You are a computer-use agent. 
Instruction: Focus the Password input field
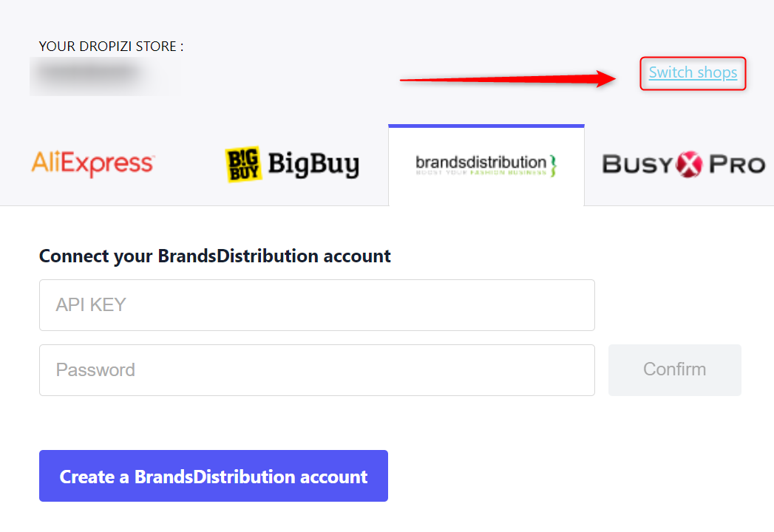317,370
